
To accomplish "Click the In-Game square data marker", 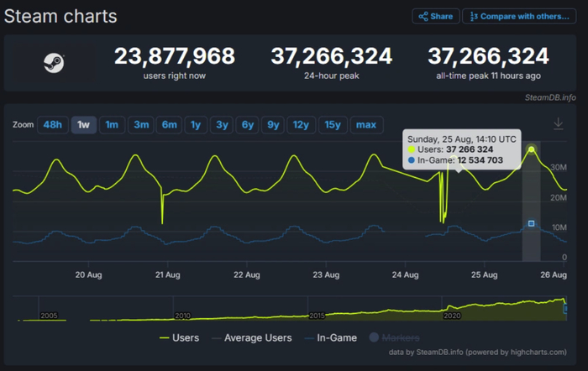I will (532, 224).
